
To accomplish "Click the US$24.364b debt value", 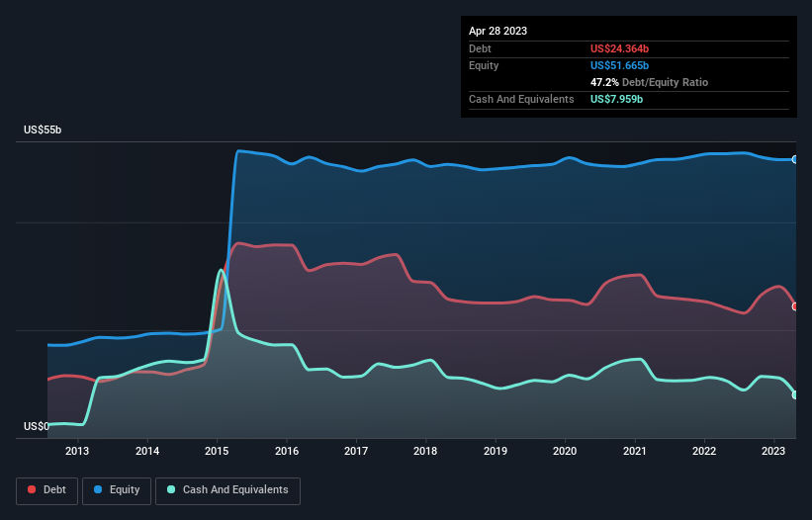I will pyautogui.click(x=619, y=48).
